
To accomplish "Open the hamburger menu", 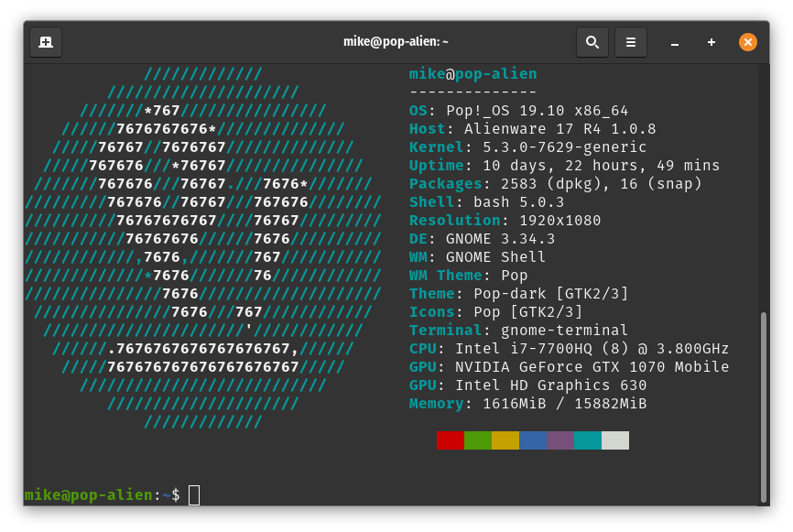I will (631, 42).
